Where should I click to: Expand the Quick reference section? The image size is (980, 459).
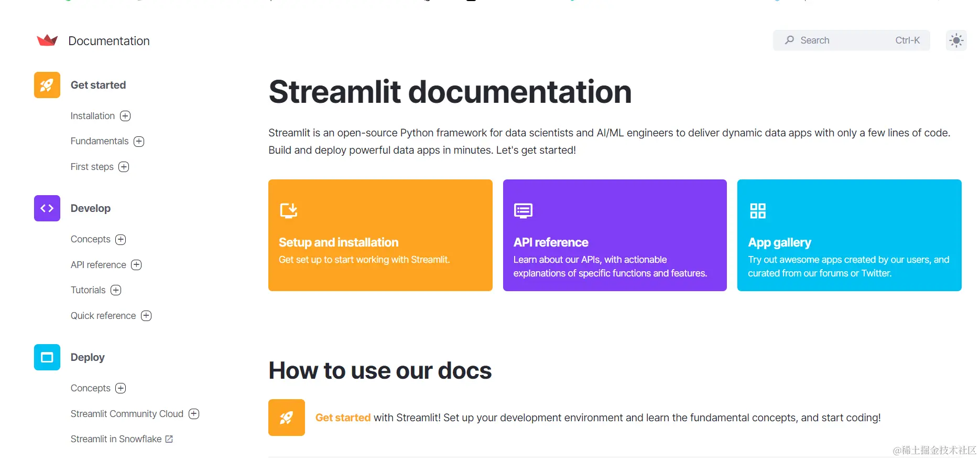tap(146, 316)
